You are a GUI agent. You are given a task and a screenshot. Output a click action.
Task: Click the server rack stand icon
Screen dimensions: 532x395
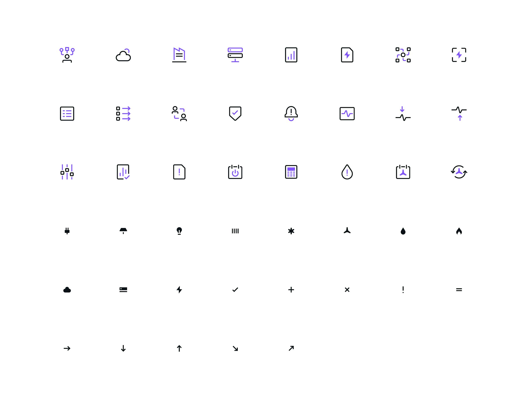pos(235,55)
